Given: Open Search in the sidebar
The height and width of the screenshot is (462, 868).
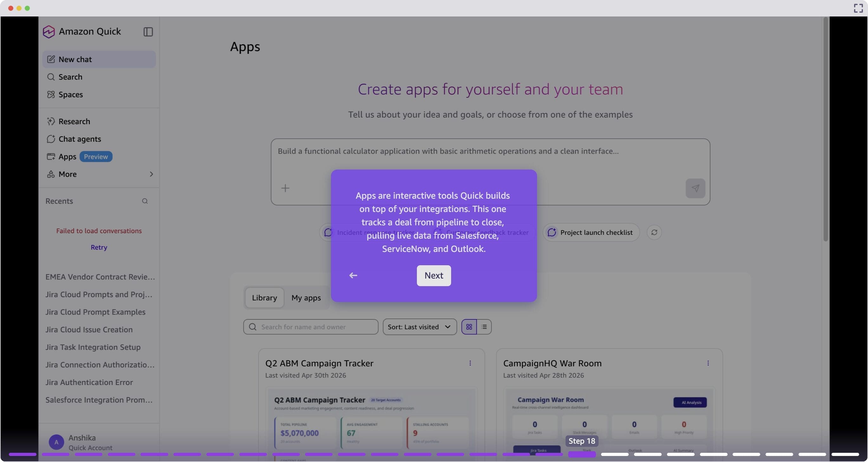Looking at the screenshot, I should coord(99,77).
